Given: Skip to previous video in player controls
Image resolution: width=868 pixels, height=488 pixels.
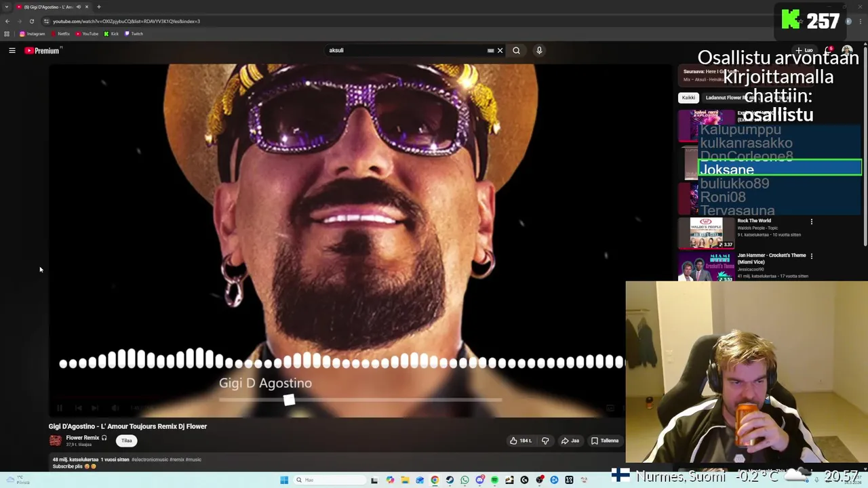Looking at the screenshot, I should (x=78, y=408).
